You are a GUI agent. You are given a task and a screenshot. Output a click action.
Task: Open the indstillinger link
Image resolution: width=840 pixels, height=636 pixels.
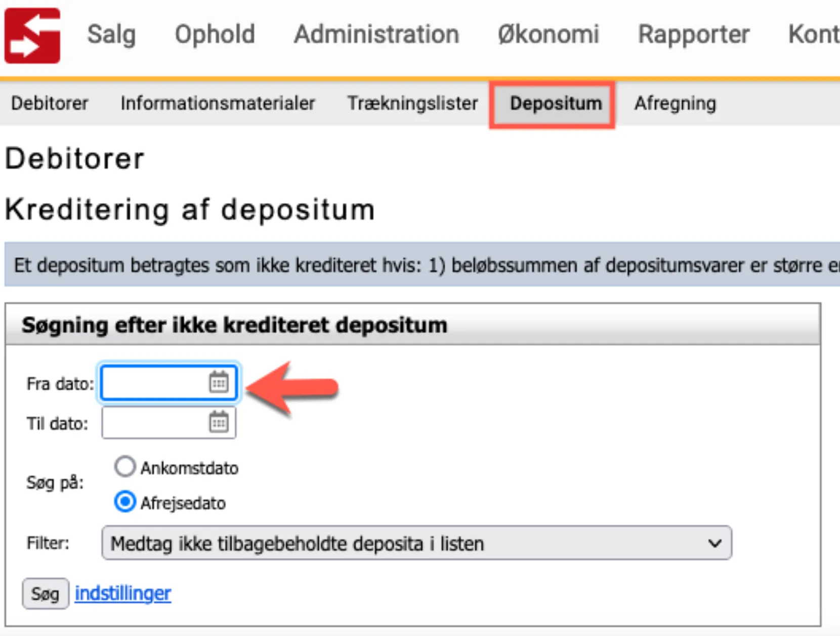point(122,593)
